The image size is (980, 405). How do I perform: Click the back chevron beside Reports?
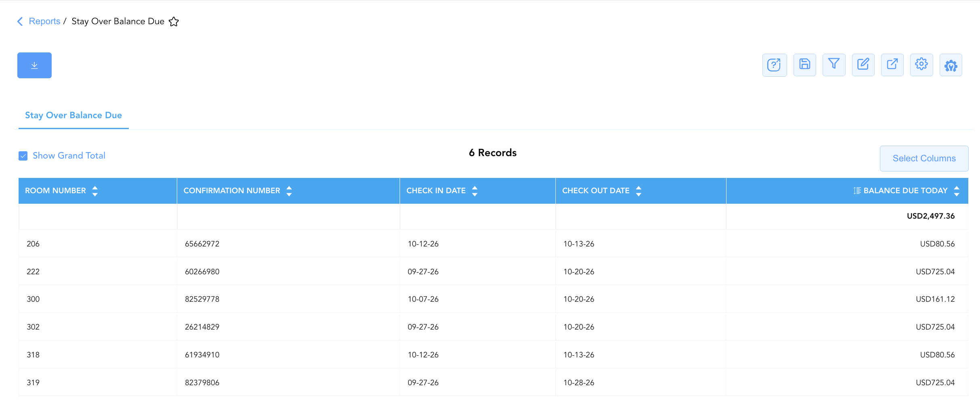click(20, 21)
